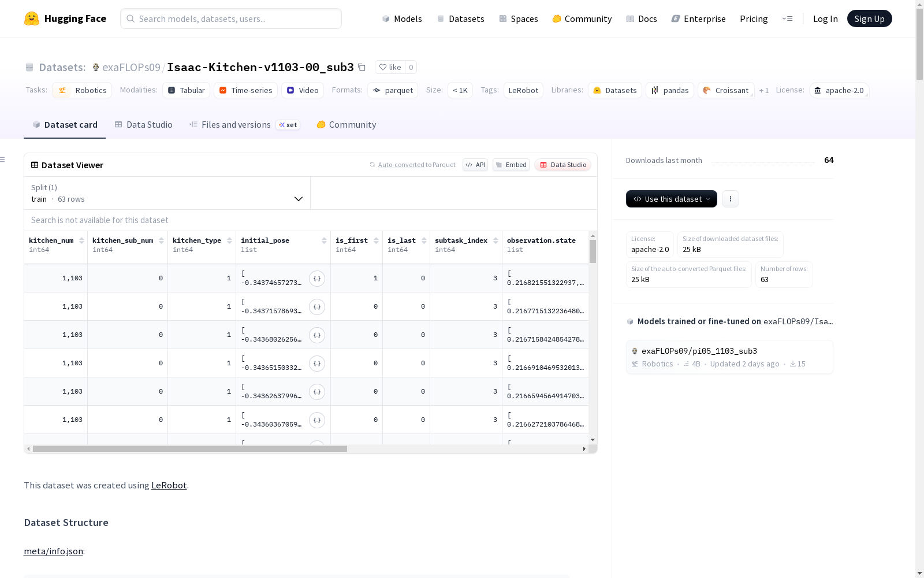This screenshot has height=578, width=924.
Task: Go to Datasets in the top navigation
Action: [x=460, y=18]
